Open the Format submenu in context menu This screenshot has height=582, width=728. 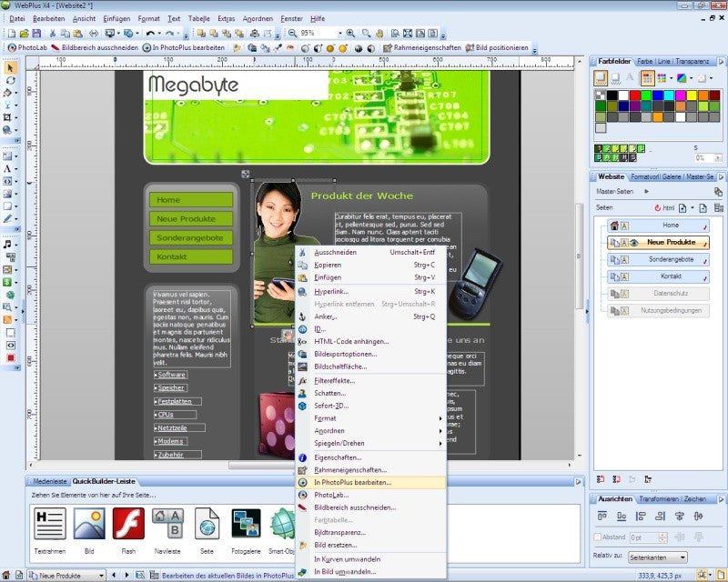370,418
